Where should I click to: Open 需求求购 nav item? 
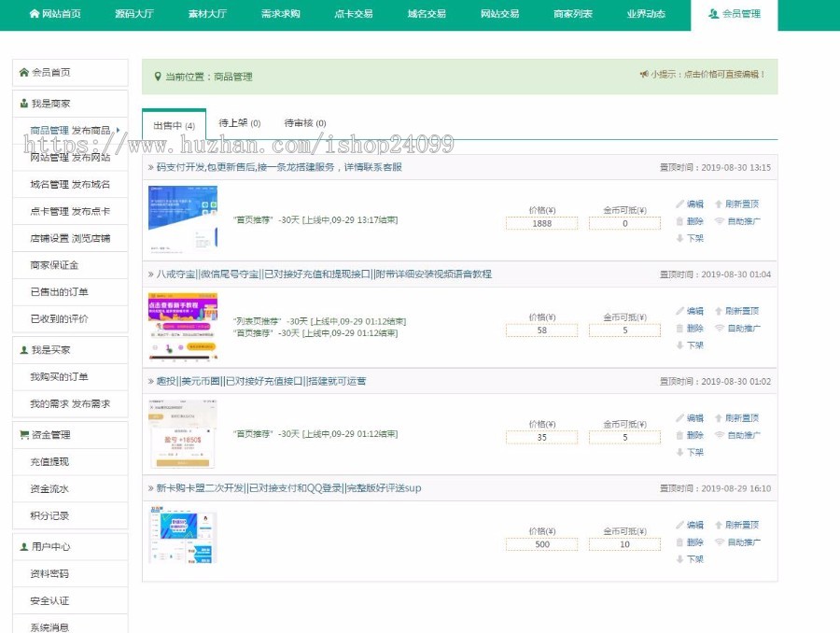[280, 14]
